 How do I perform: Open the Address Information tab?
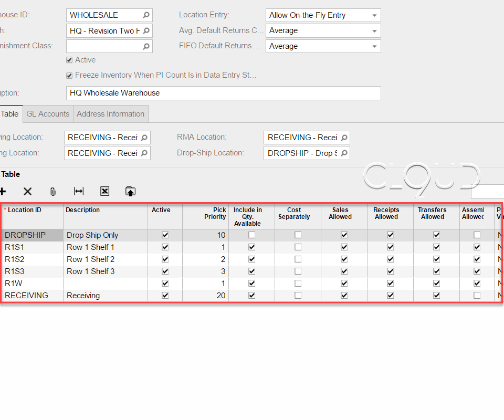[110, 113]
